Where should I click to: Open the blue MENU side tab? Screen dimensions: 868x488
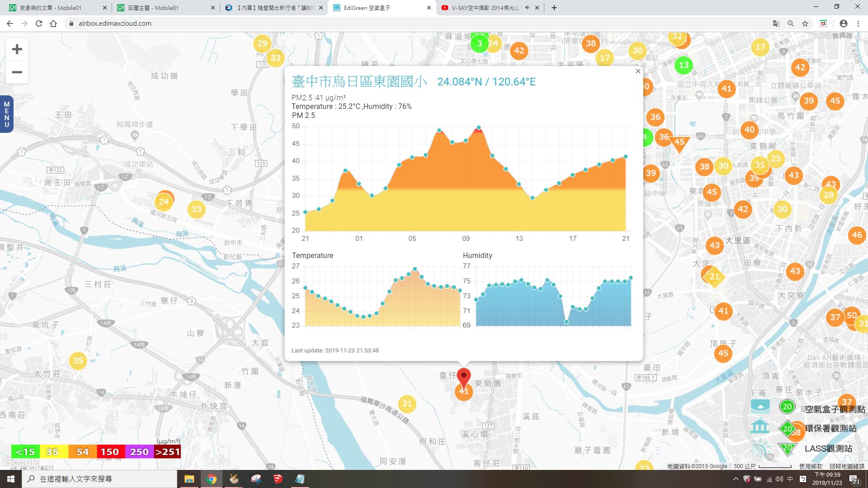click(6, 114)
